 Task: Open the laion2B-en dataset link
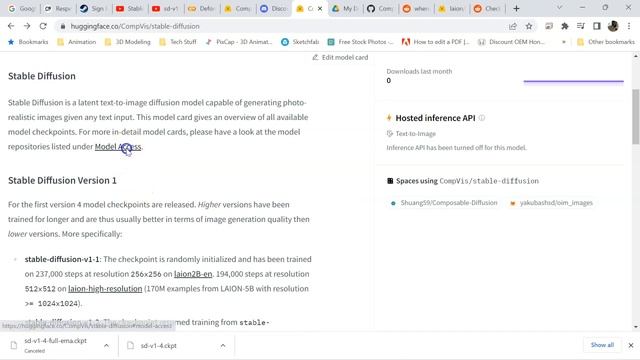coord(193,274)
